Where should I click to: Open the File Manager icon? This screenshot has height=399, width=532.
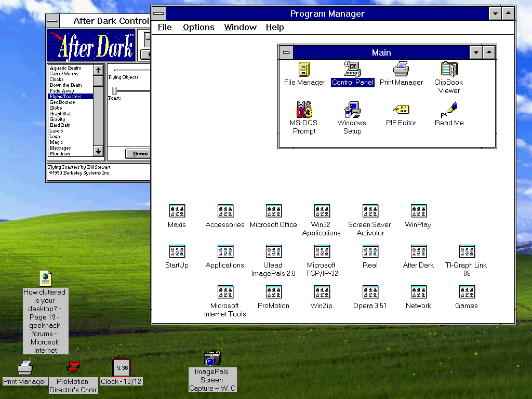pos(304,70)
